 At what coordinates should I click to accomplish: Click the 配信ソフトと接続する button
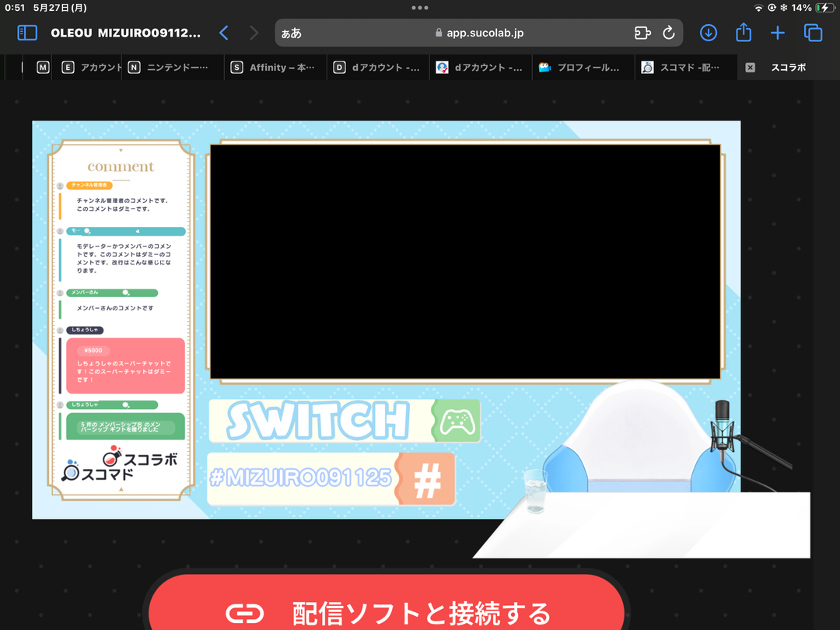tap(387, 603)
